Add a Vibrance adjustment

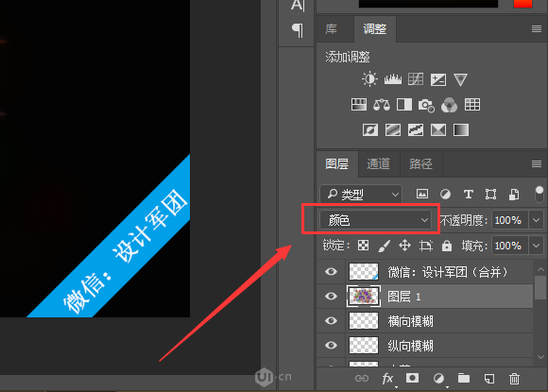click(460, 79)
